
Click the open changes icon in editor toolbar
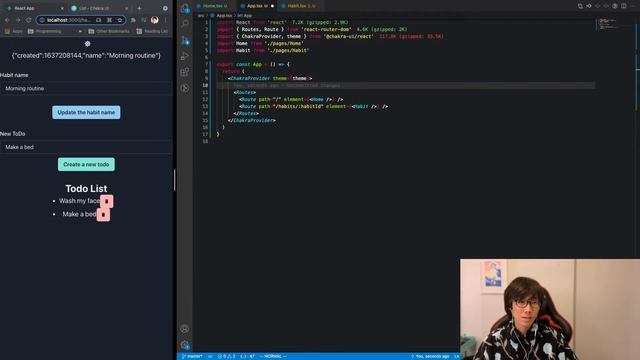589,6
